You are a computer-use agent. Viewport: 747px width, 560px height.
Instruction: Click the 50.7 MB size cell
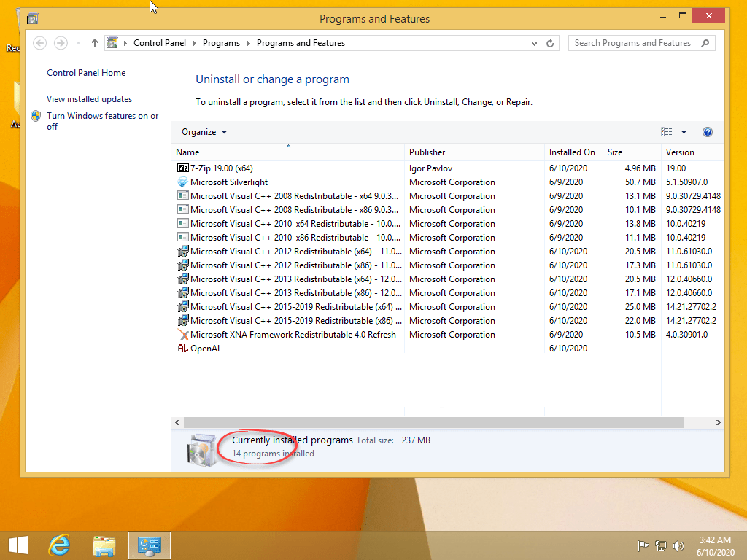640,182
